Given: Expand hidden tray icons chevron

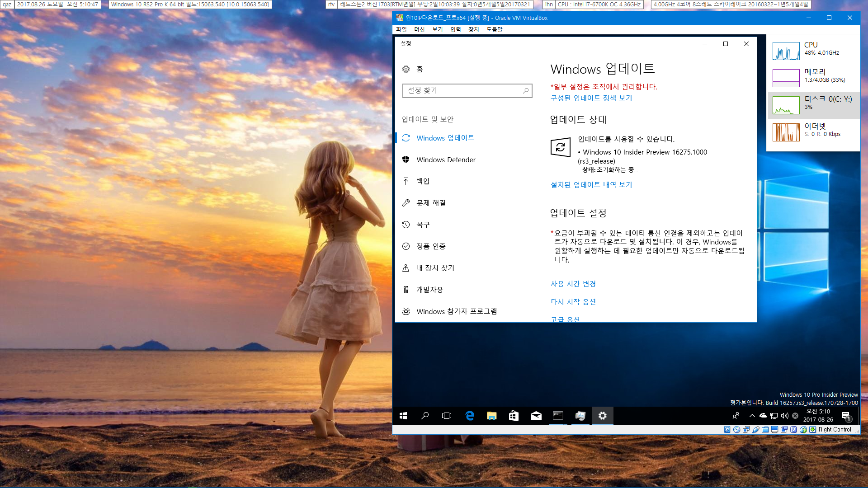Looking at the screenshot, I should pos(752,416).
